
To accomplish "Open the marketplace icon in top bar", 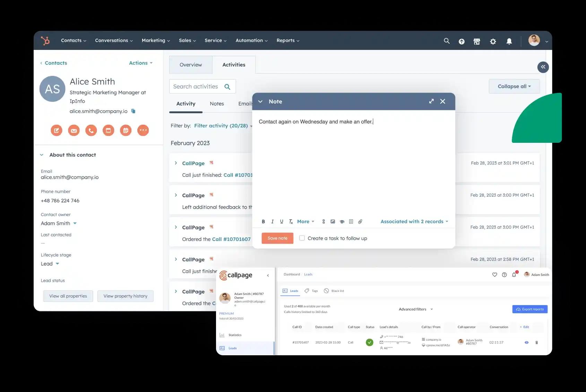I will click(477, 41).
